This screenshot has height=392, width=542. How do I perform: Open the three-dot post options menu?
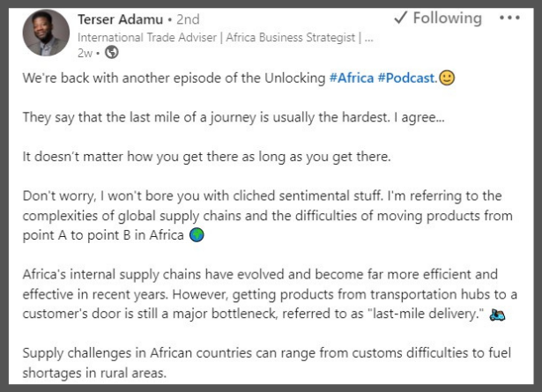(x=509, y=18)
